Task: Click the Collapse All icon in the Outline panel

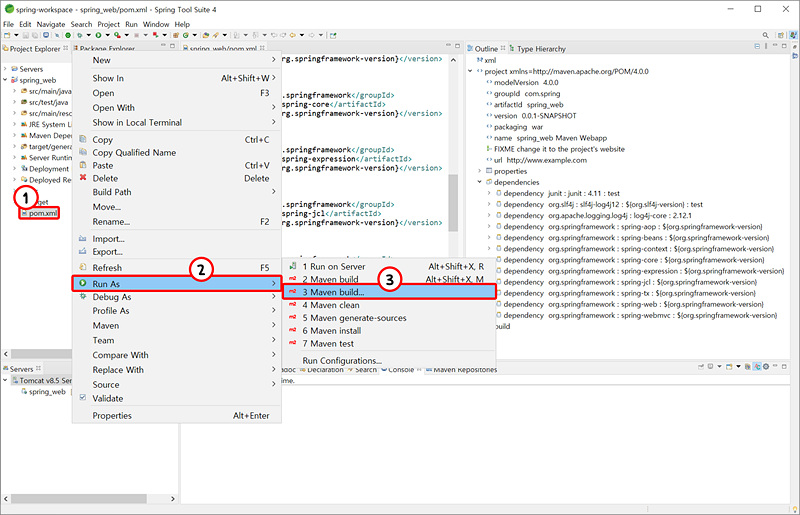Action: click(x=757, y=46)
